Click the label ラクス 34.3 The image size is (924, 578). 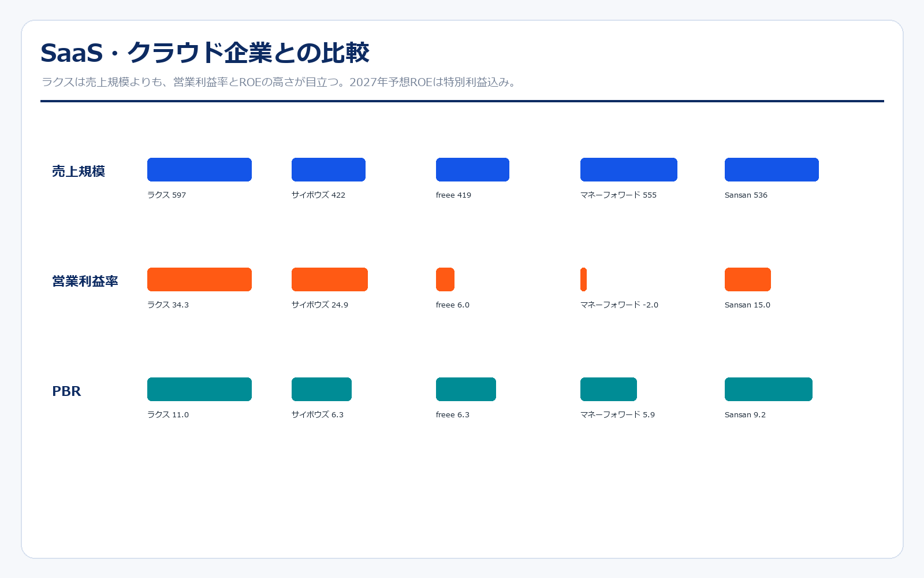click(x=168, y=305)
